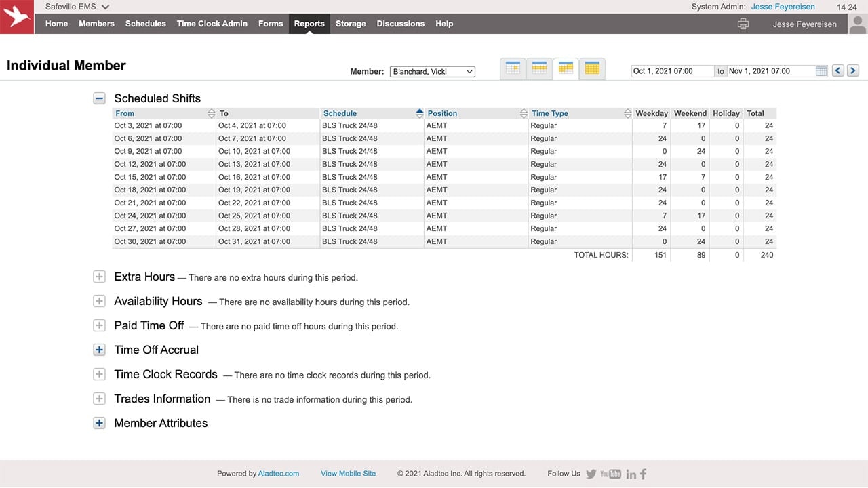Open the Member dropdown showing Blanchard, Vicki
This screenshot has width=868, height=488.
tap(433, 71)
